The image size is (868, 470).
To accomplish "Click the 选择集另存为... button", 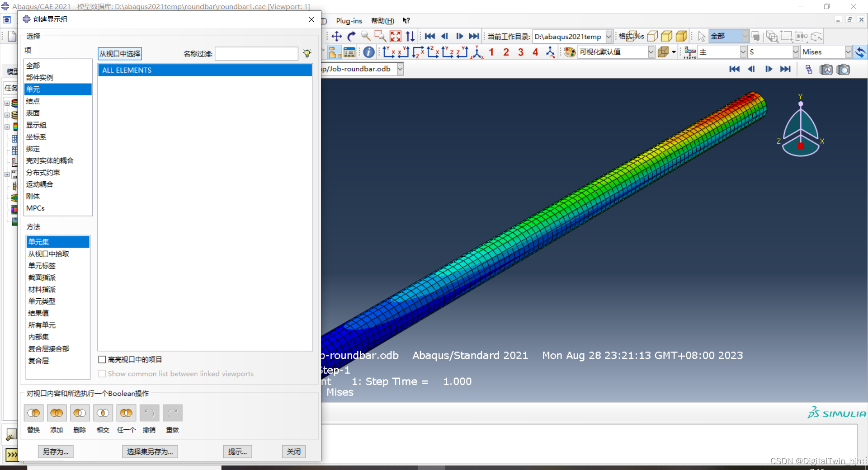I will [150, 451].
